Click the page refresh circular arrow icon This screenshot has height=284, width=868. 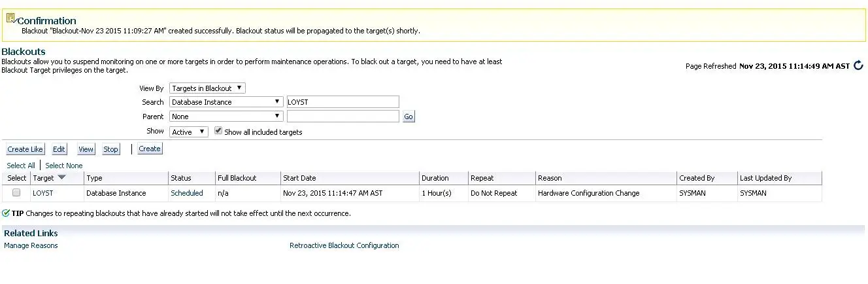pos(859,65)
